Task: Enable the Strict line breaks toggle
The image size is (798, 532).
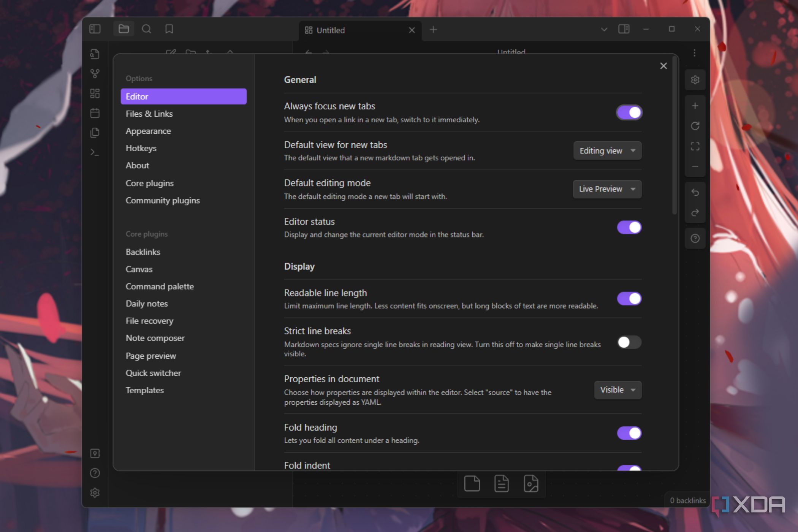Action: [x=629, y=342]
